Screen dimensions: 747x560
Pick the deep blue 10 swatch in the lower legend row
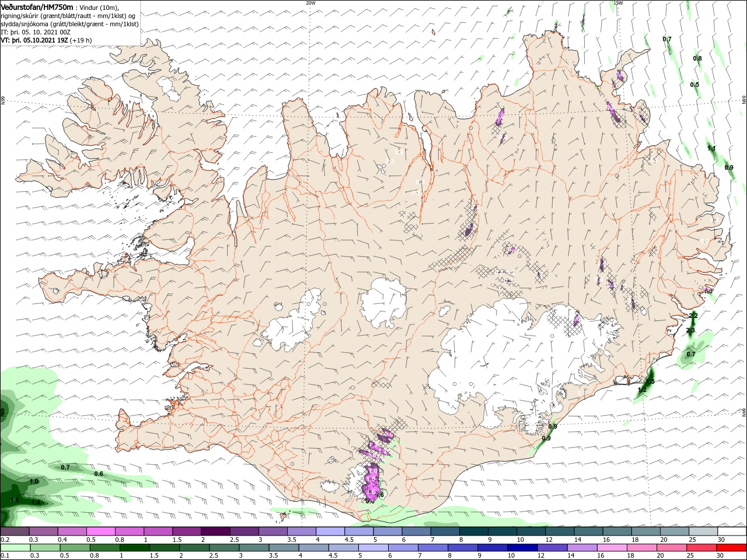(x=522, y=548)
